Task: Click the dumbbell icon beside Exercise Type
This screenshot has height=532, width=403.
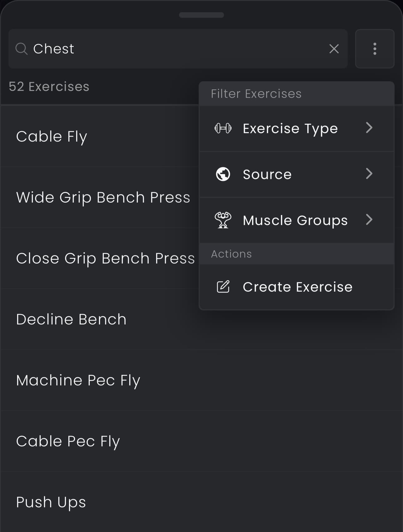Action: [222, 128]
